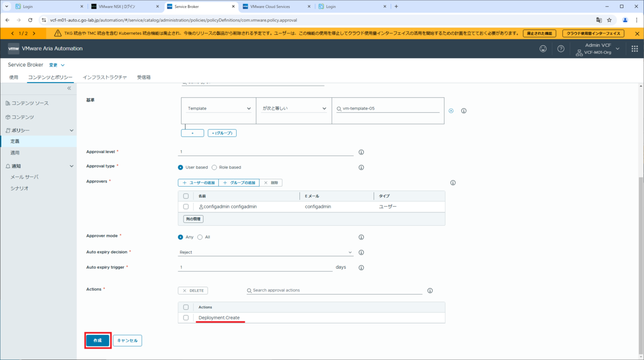Click the vm-template-05 search field
The height and width of the screenshot is (360, 644).
pos(387,108)
